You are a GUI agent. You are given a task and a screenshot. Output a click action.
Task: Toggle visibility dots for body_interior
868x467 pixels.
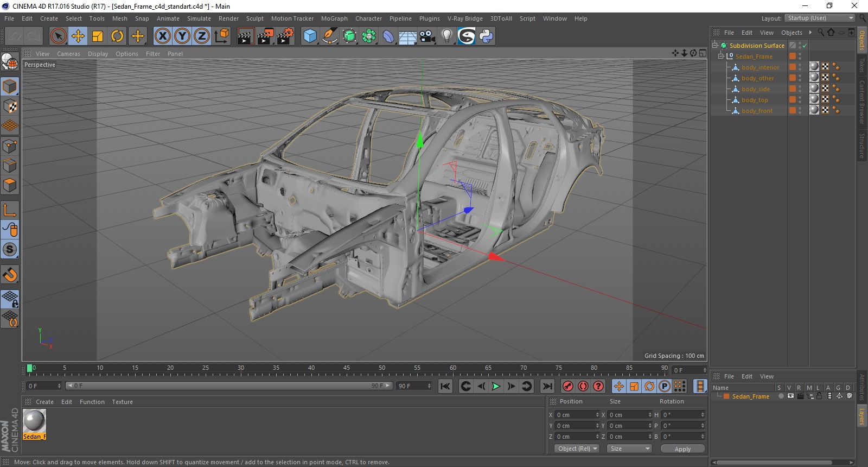point(800,67)
